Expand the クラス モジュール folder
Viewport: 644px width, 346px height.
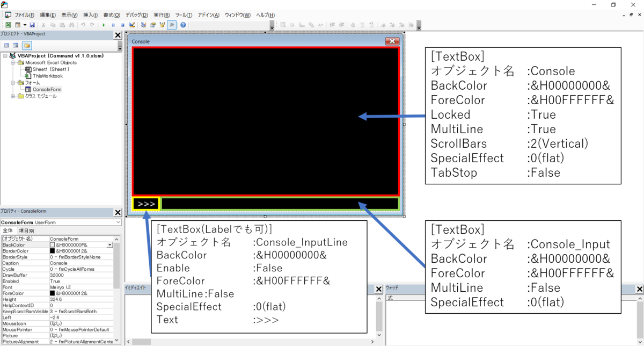tap(13, 96)
